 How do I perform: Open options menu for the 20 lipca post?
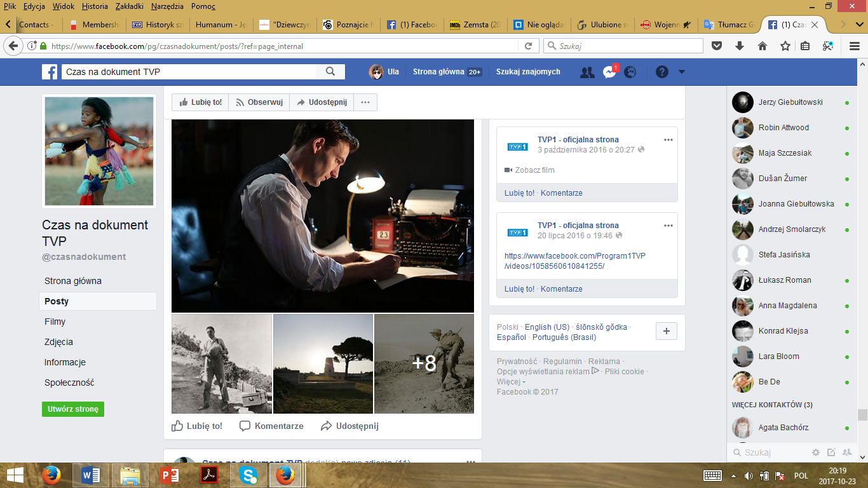[x=668, y=226]
